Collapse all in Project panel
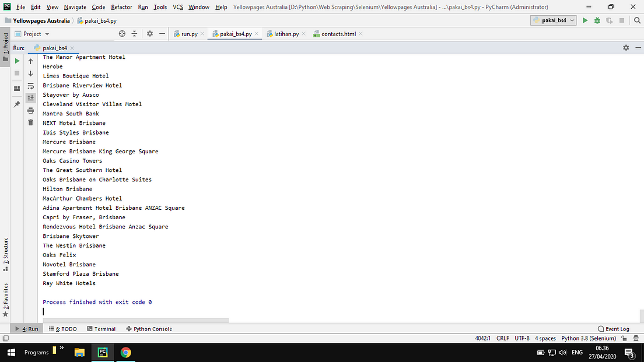Viewport: 644px width, 362px height. tap(134, 34)
